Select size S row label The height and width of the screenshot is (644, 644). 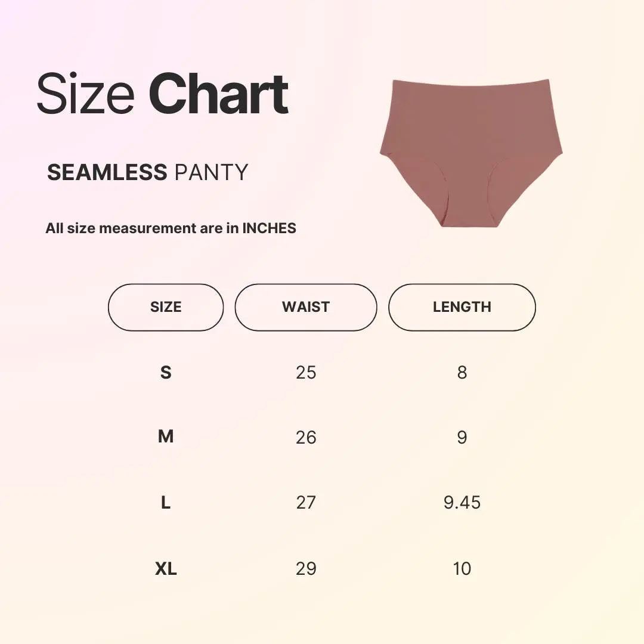tap(166, 373)
